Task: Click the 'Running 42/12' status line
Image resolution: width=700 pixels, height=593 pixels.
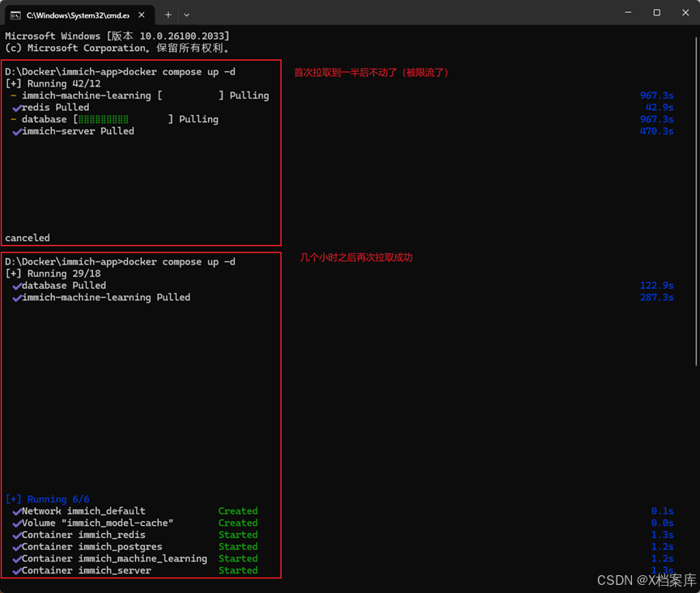Action: (x=53, y=83)
